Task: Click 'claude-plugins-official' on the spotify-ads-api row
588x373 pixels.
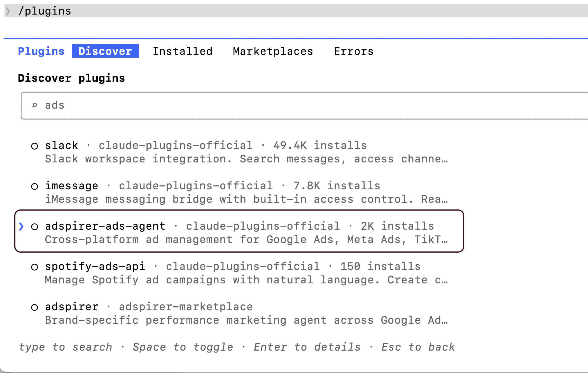Action: (243, 266)
